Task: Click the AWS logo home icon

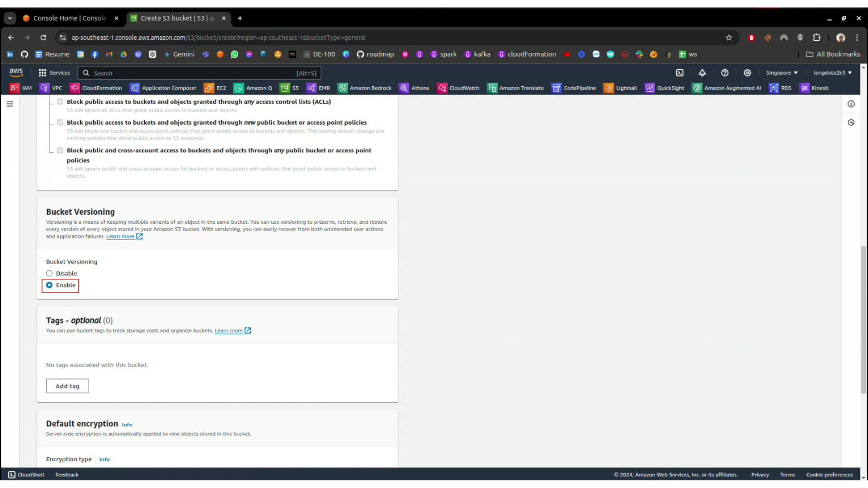Action: pyautogui.click(x=16, y=72)
